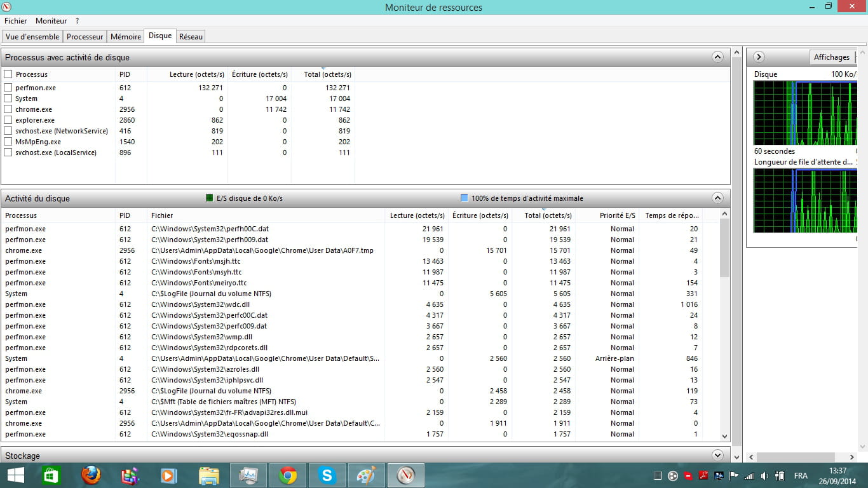
Task: Click the Disque activity graph
Action: click(x=806, y=112)
